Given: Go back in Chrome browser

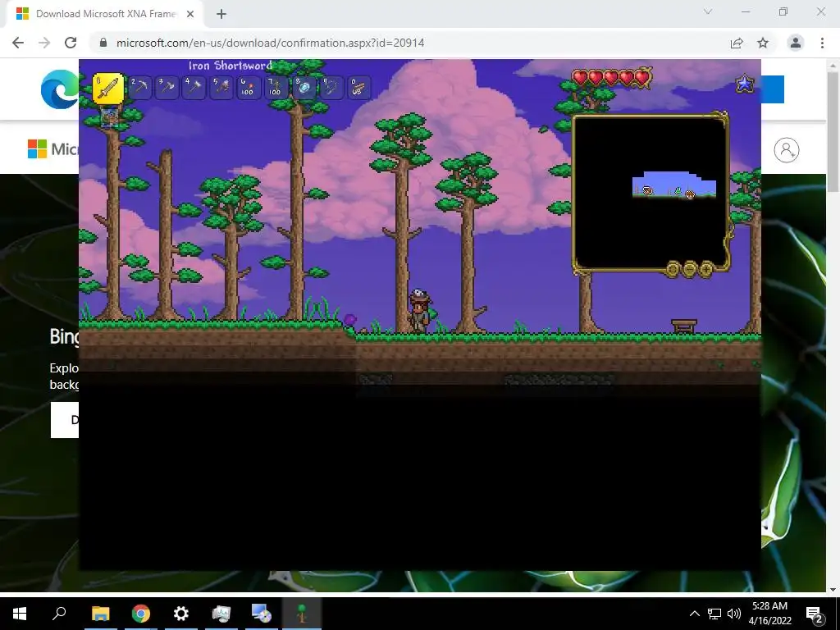Looking at the screenshot, I should coord(18,43).
